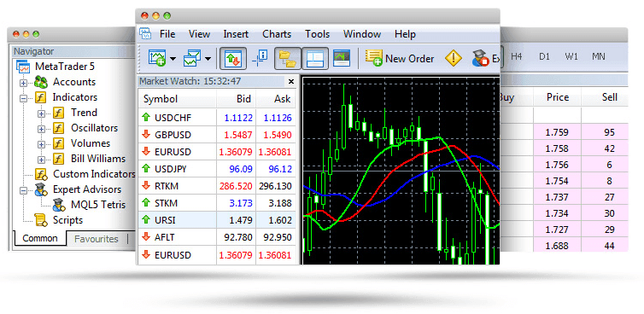The height and width of the screenshot is (314, 644).
Task: Click the Volumes folder icon
Action: [59, 143]
